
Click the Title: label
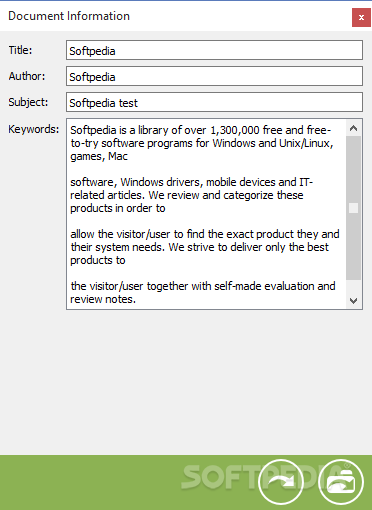20,50
